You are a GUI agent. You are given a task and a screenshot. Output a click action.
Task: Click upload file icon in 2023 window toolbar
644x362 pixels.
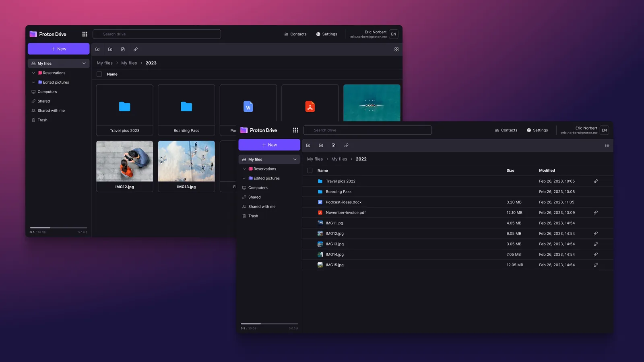pyautogui.click(x=123, y=49)
